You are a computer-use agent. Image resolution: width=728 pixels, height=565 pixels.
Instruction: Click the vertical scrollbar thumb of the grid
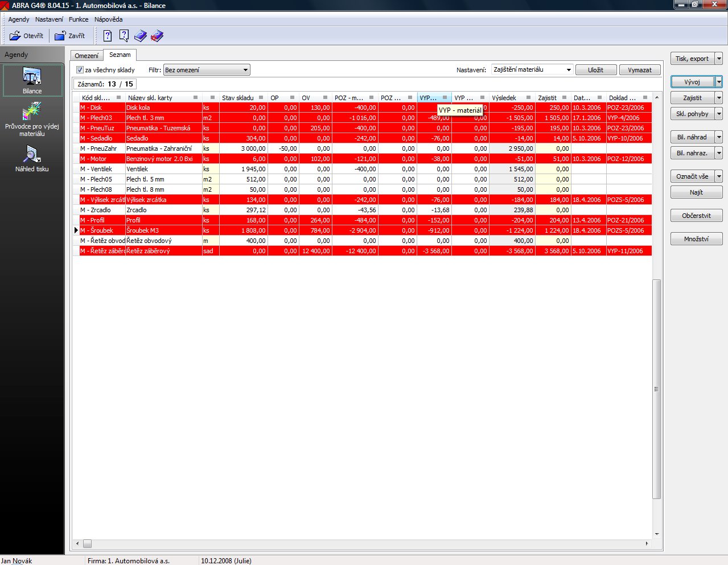click(657, 389)
